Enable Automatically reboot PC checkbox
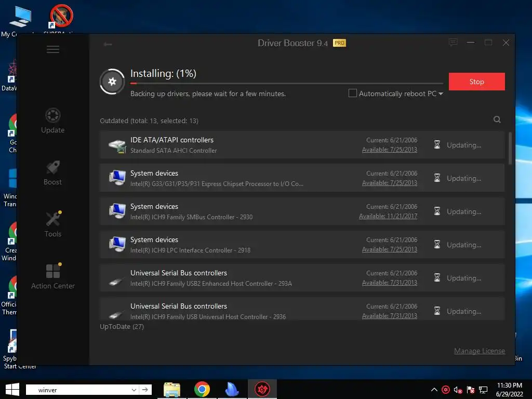Image resolution: width=532 pixels, height=399 pixels. tap(353, 93)
